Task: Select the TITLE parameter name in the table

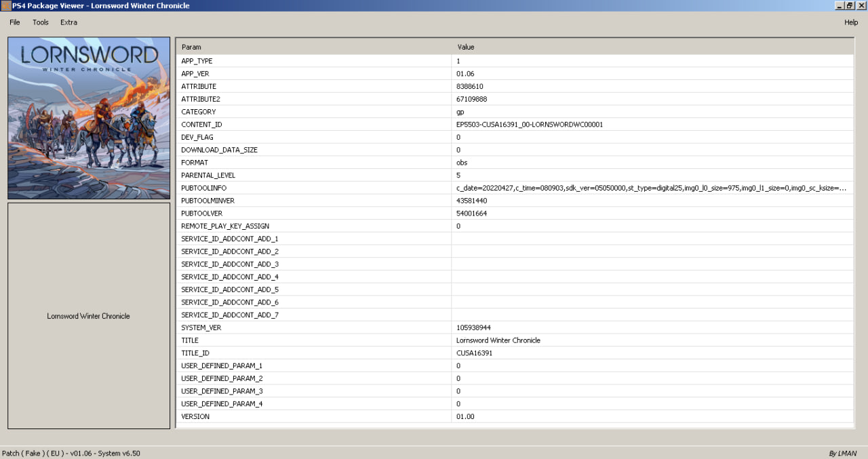Action: tap(190, 340)
